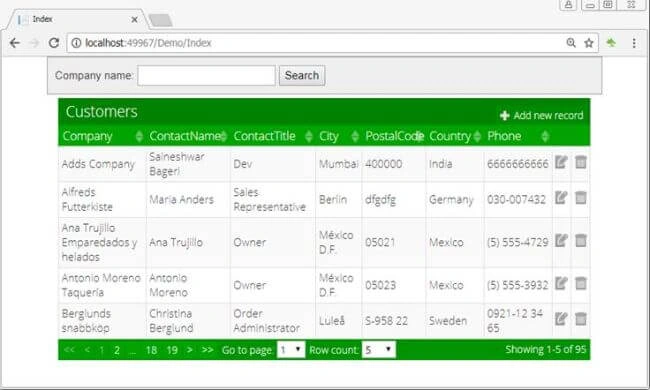650x390 pixels.
Task: View site info icon in address bar
Action: click(76, 43)
